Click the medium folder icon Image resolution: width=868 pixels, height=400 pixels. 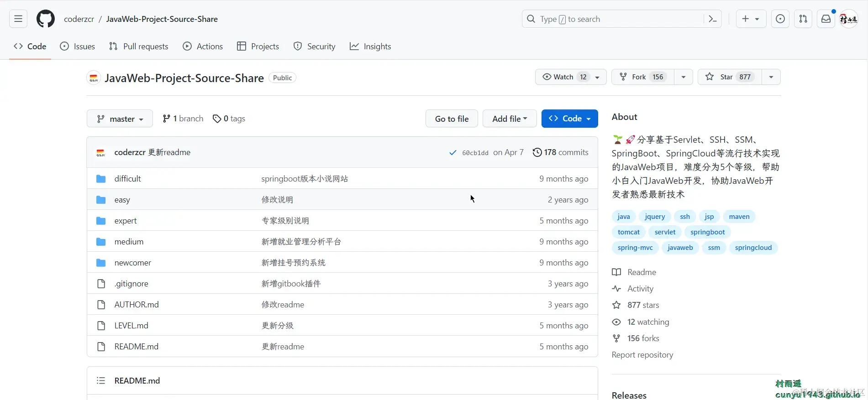click(101, 242)
